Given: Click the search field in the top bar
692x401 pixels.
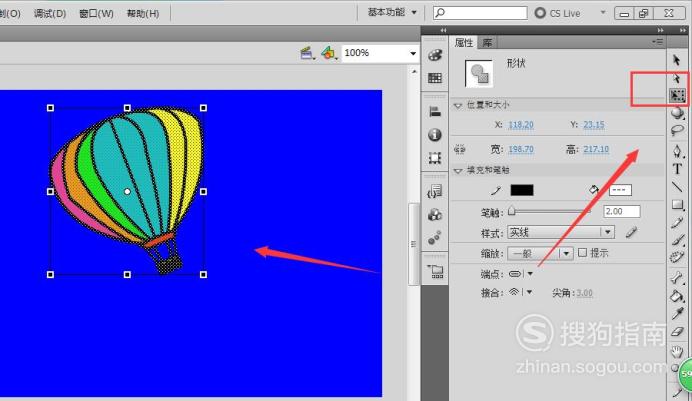Looking at the screenshot, I should (x=480, y=13).
